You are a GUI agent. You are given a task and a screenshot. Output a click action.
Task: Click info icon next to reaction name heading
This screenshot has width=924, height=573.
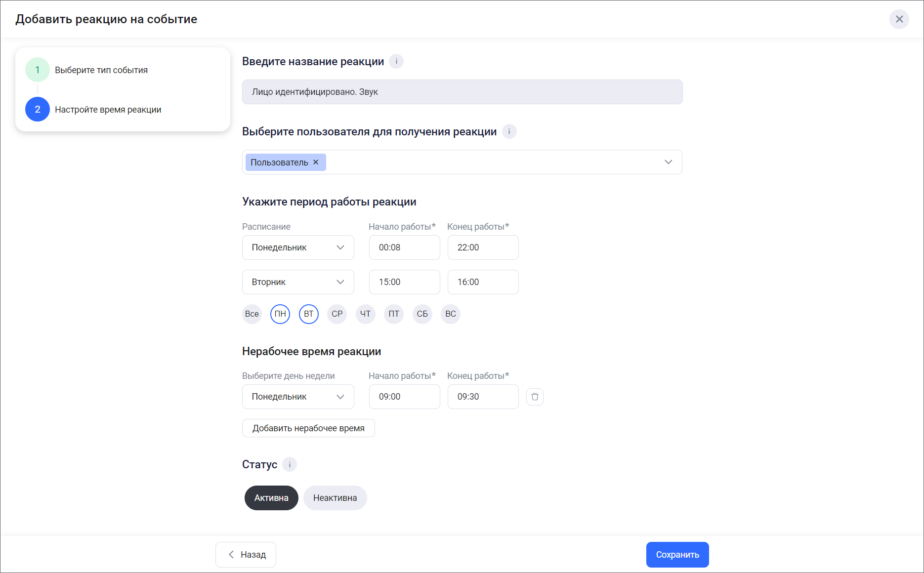(396, 62)
